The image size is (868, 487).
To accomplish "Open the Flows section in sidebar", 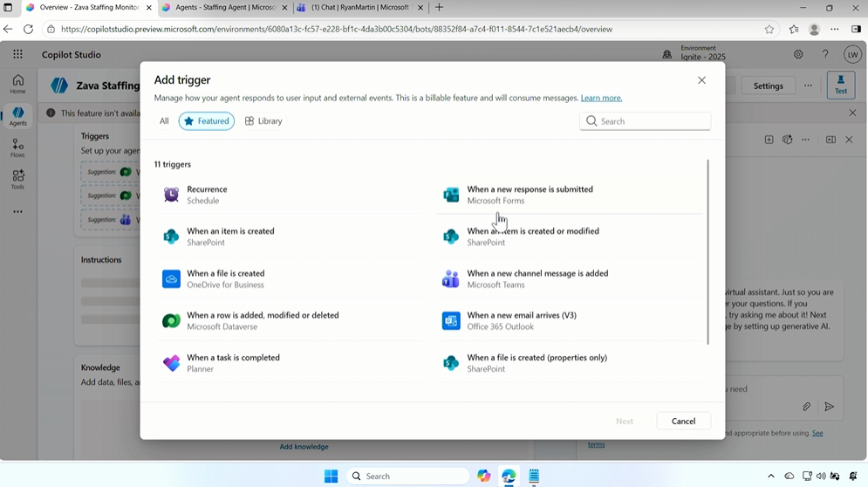I will point(17,147).
